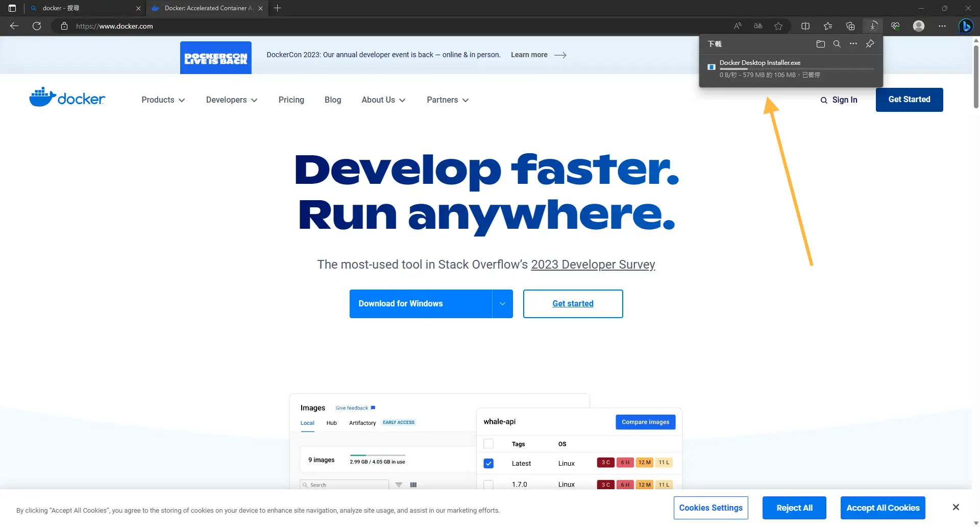This screenshot has height=527, width=980.
Task: Click the Docker Desktop Installer download progress bar
Action: tap(796, 69)
